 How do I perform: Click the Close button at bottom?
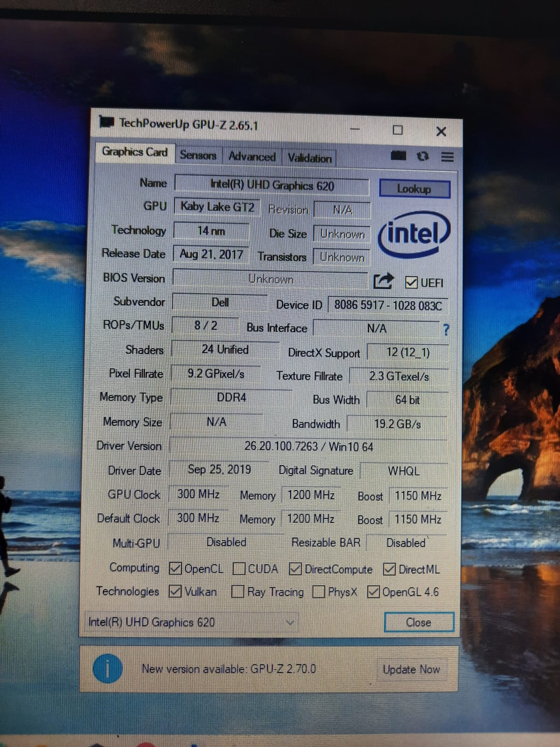coord(419,622)
